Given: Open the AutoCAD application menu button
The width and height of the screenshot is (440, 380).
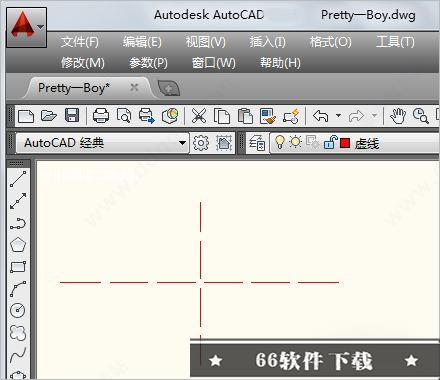Looking at the screenshot, I should [x=26, y=27].
